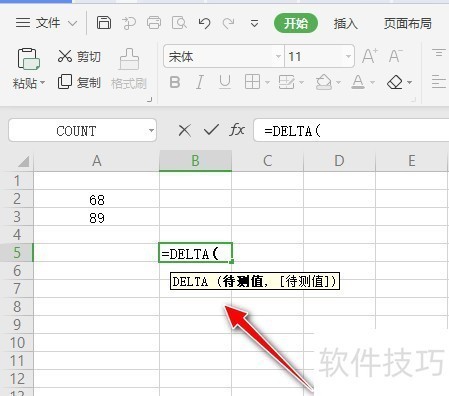
Task: Undo the last action
Action: pos(204,23)
